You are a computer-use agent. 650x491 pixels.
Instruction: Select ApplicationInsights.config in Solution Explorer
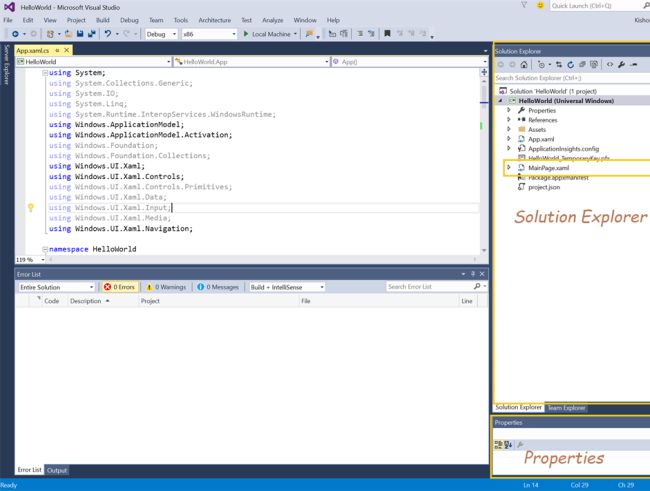tap(563, 148)
